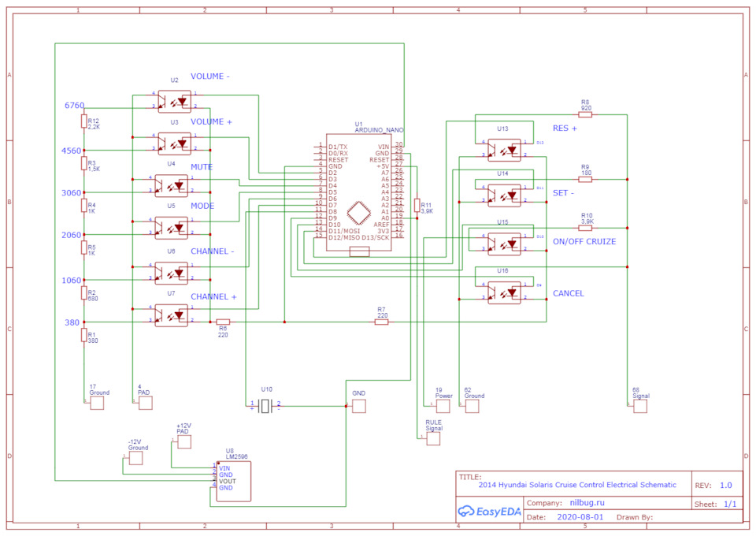Select the 19 Power pad
Viewport: 756px width, 536px height.
pos(443,406)
